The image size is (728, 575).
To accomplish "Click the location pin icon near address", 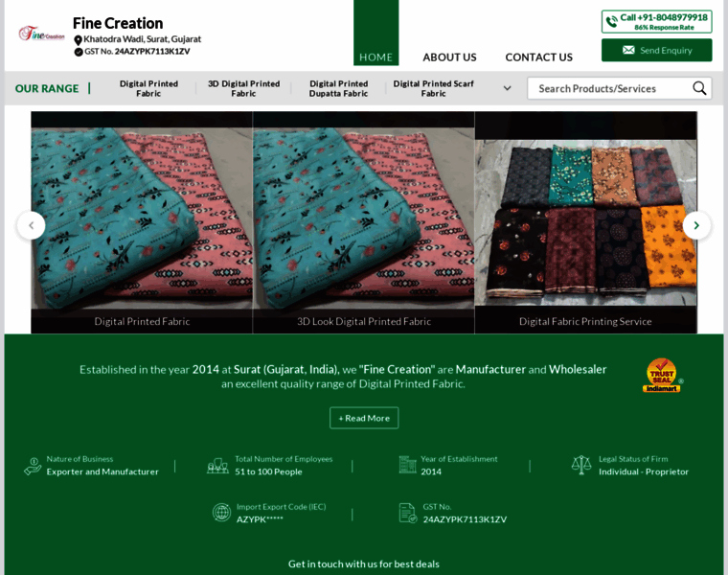I will 78,40.
